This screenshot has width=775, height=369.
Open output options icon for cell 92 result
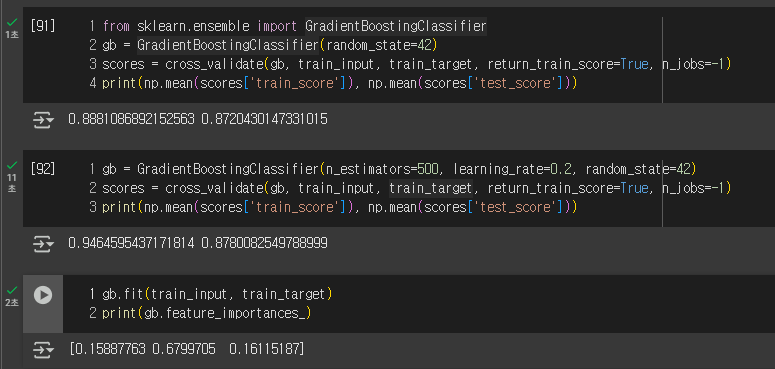(x=43, y=244)
